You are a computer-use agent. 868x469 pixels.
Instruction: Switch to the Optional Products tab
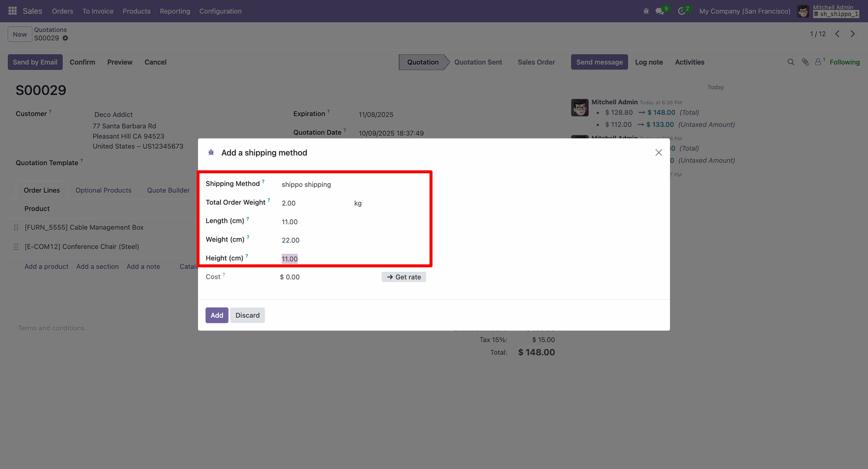pos(104,190)
